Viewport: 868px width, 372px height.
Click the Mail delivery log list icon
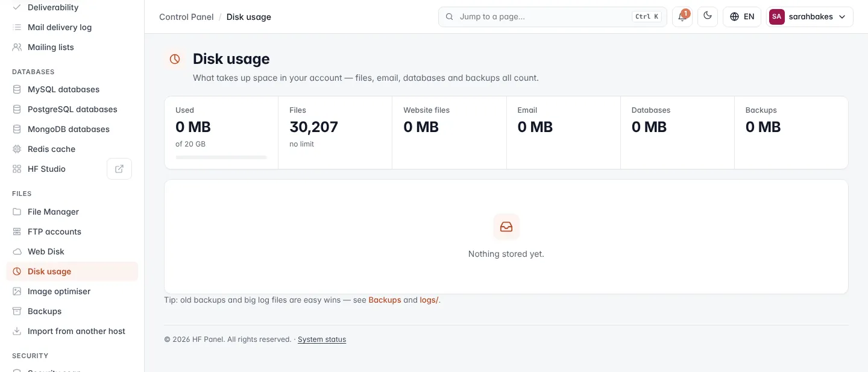point(17,27)
